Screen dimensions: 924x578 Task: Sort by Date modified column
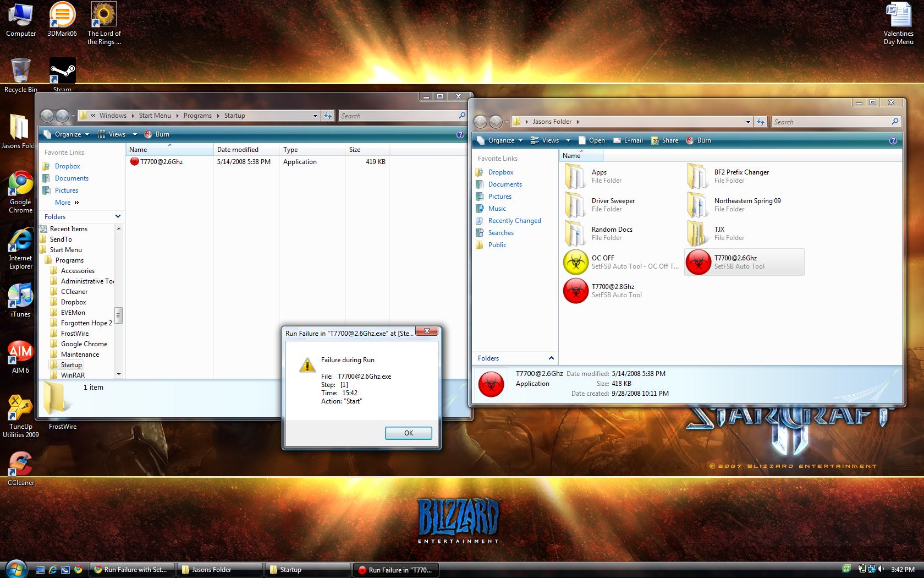[246, 150]
